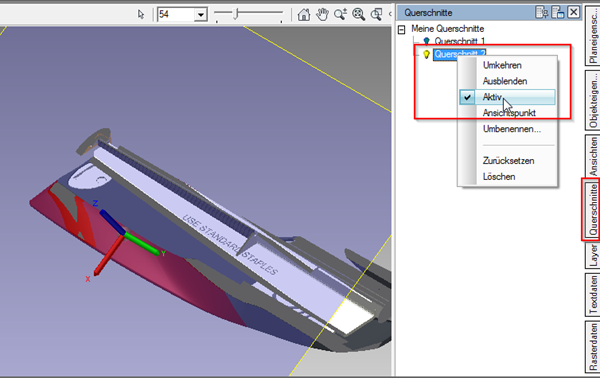Click the zoom extents magnifier icon
Viewport: 600px width, 378px height.
click(359, 15)
